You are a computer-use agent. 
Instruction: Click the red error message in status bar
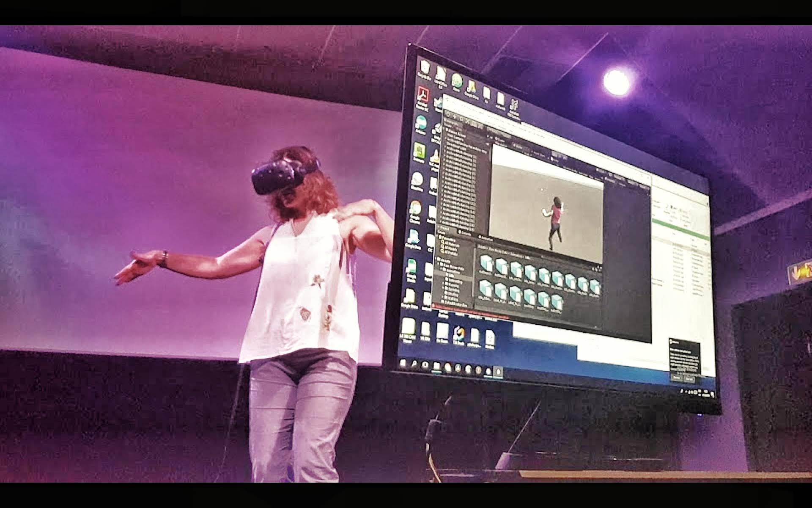(465, 310)
